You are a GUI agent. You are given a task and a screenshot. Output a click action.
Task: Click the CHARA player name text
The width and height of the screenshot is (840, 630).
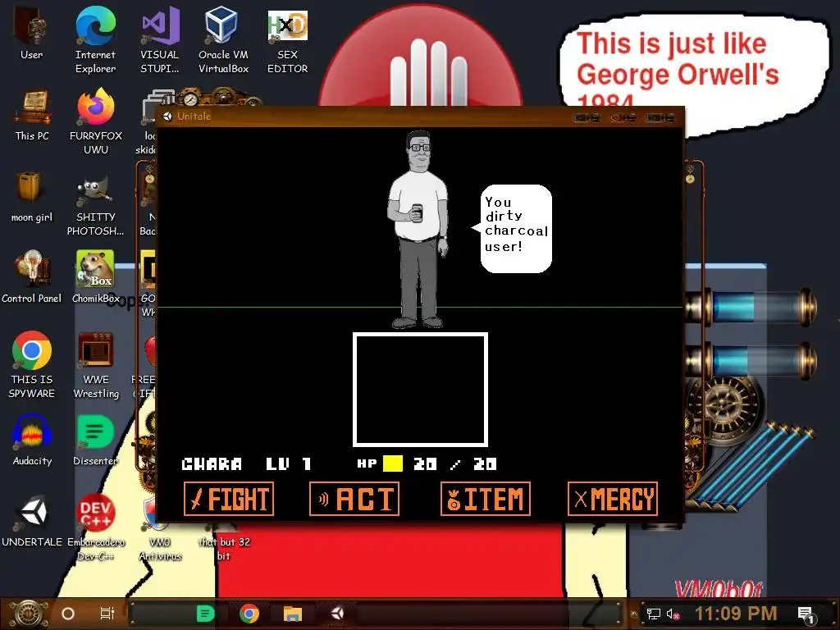tap(212, 464)
